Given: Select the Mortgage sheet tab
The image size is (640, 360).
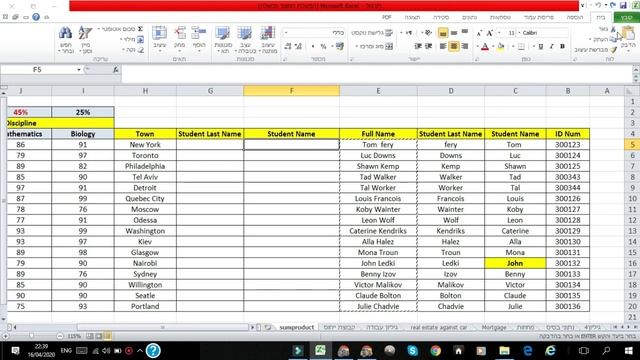Looking at the screenshot, I should [494, 327].
